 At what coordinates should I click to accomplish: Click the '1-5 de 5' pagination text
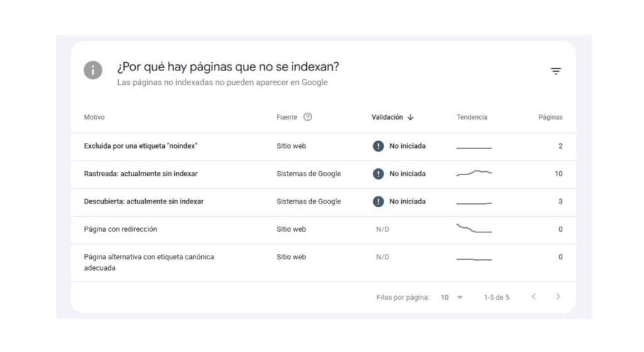click(497, 297)
